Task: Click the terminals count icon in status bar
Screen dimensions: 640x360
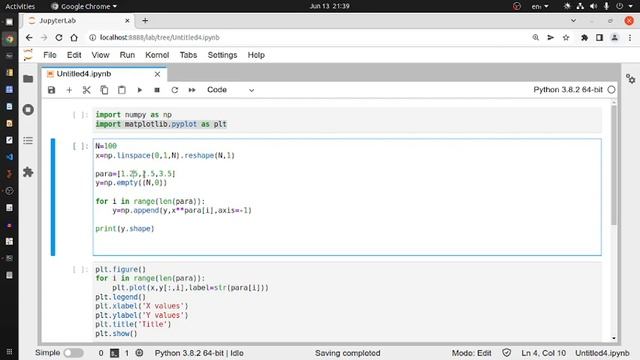Action: point(114,353)
